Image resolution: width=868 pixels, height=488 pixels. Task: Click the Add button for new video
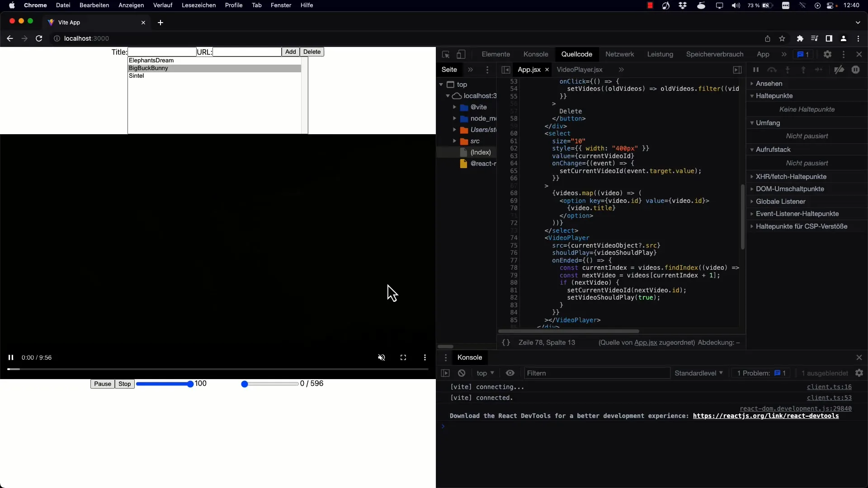(290, 52)
